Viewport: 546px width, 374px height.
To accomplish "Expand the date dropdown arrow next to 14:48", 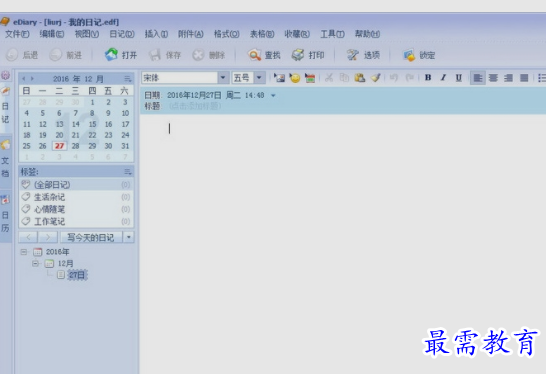I will pos(273,95).
